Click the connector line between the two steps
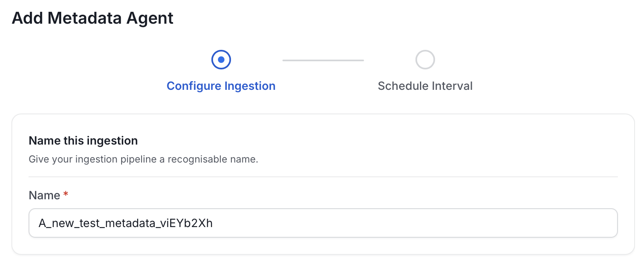This screenshot has height=263, width=644. click(323, 60)
